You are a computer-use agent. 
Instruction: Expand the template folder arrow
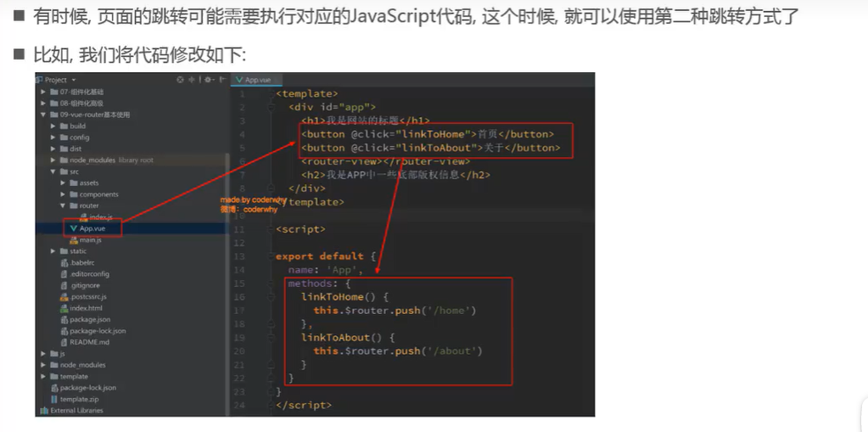43,377
